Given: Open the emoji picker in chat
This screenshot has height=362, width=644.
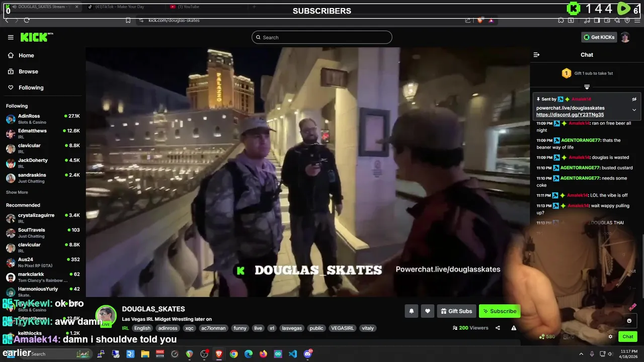Looking at the screenshot, I should (629, 321).
